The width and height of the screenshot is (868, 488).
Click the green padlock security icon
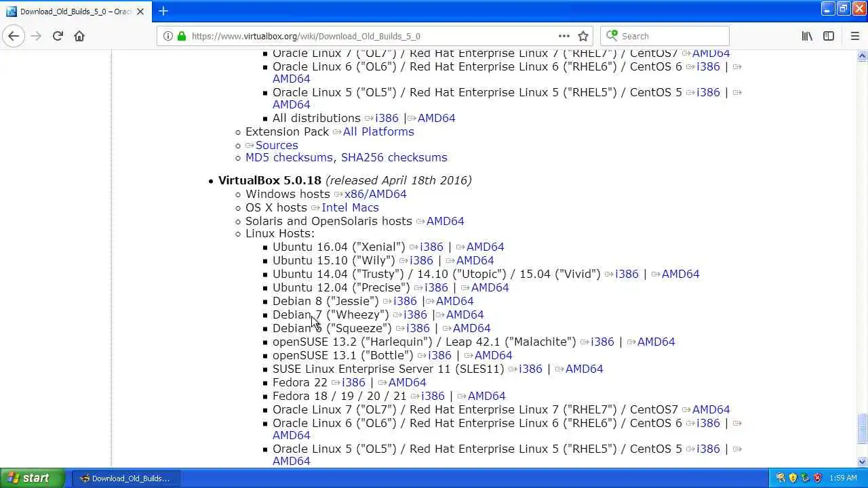click(x=181, y=36)
